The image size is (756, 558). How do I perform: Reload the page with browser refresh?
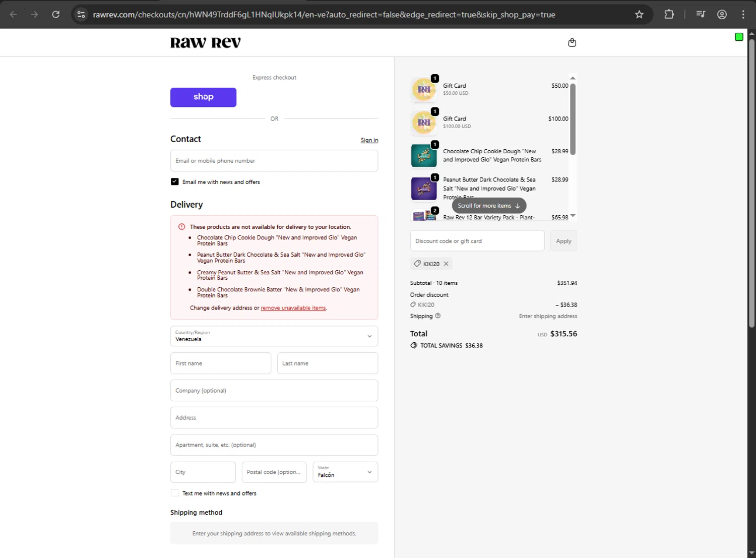(x=56, y=15)
